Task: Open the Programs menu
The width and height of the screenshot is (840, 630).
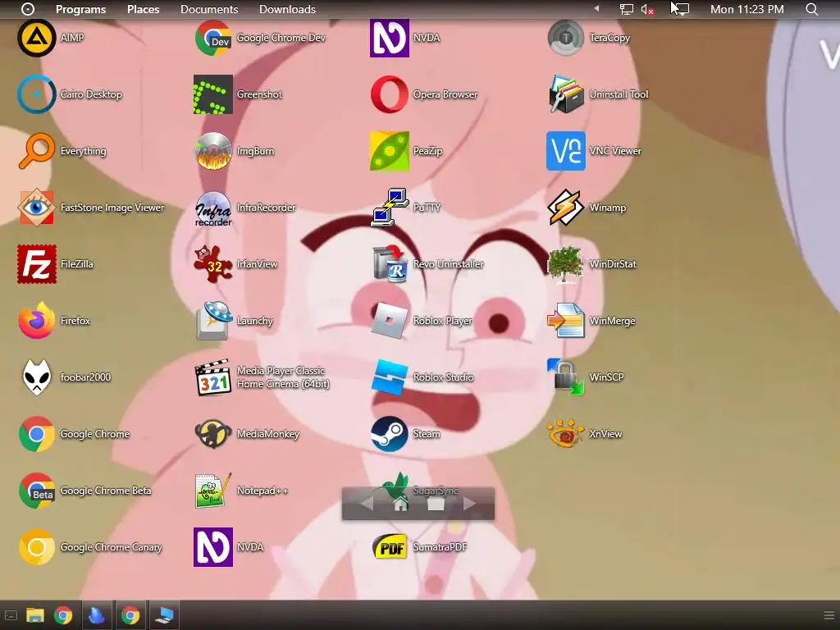Action: click(80, 9)
